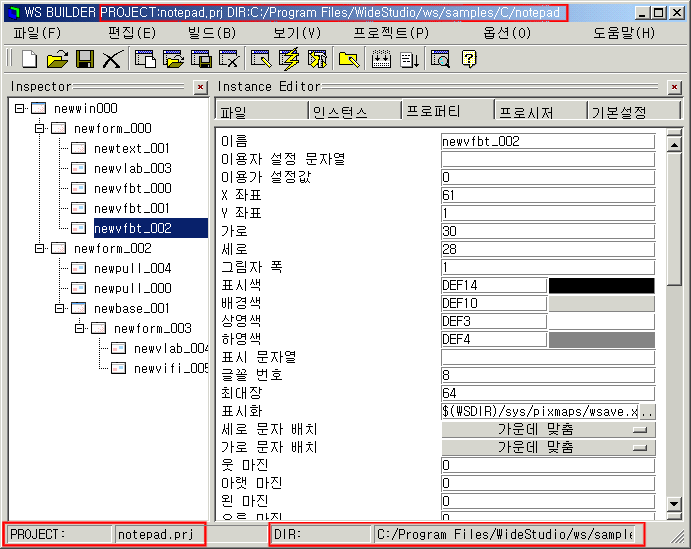Save the project using the floppy disk icon
Image resolution: width=691 pixels, height=549 pixels.
click(x=85, y=59)
